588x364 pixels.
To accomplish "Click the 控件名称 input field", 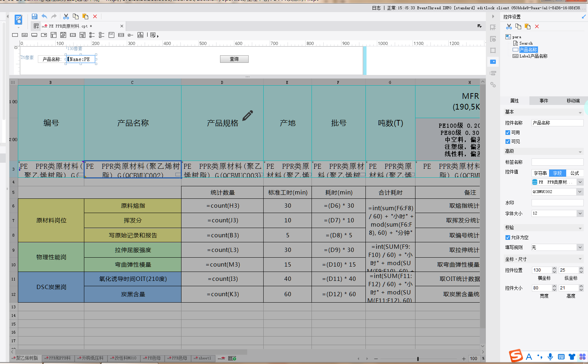I will tap(557, 123).
